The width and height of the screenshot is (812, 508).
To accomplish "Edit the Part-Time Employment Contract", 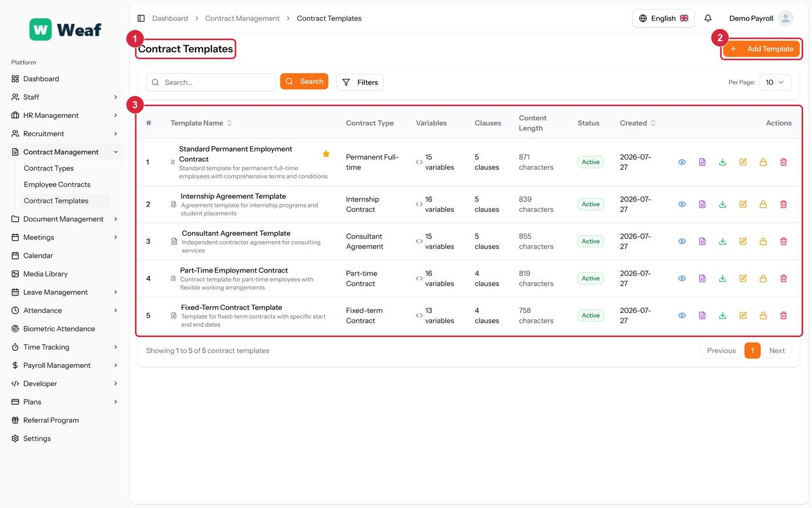I will click(743, 279).
